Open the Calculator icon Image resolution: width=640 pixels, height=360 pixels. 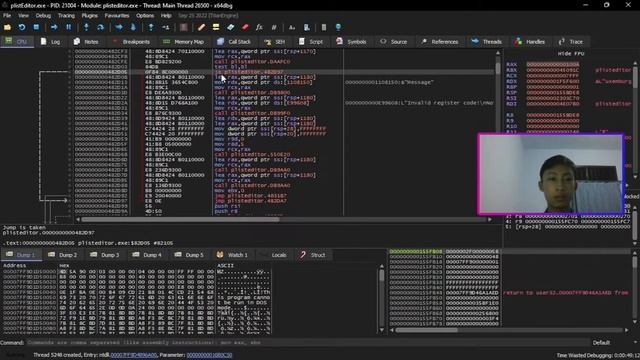324,27
